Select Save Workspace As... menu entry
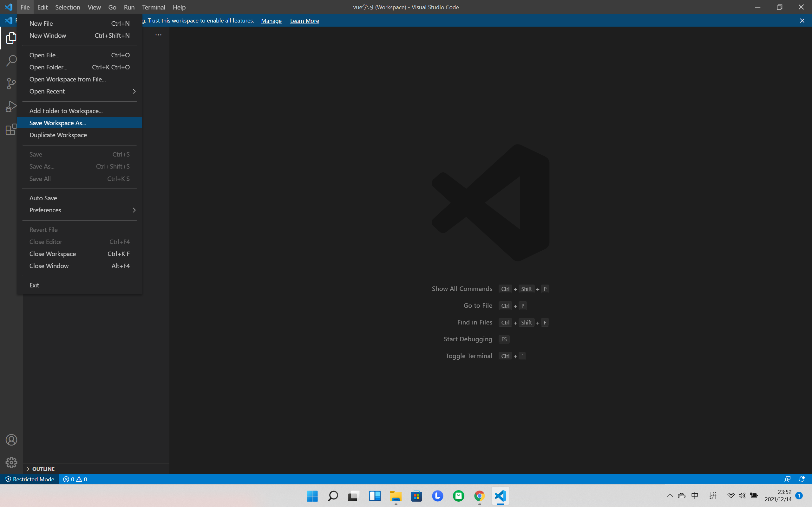Screen dimensions: 812x507 [x=58, y=123]
